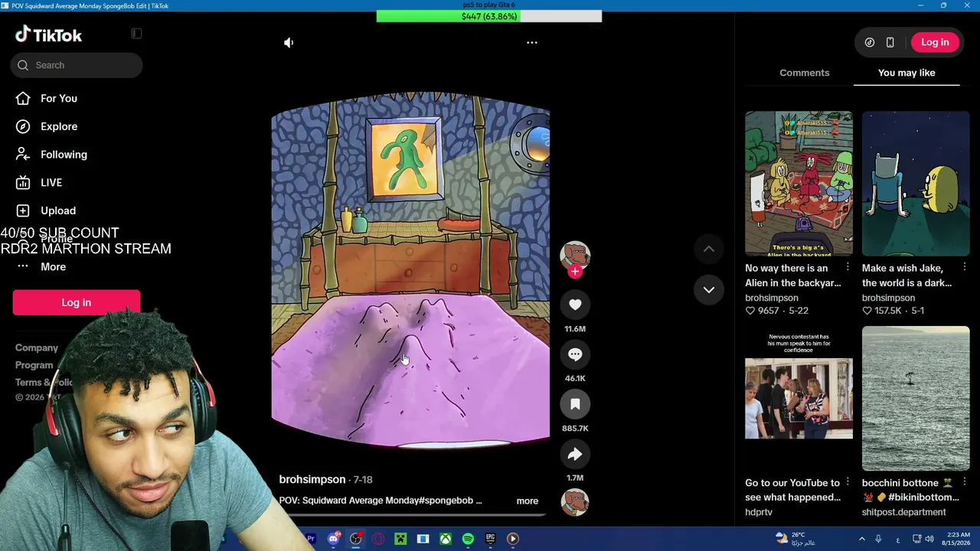This screenshot has width=980, height=551.
Task: Go to the previous video
Action: [709, 249]
